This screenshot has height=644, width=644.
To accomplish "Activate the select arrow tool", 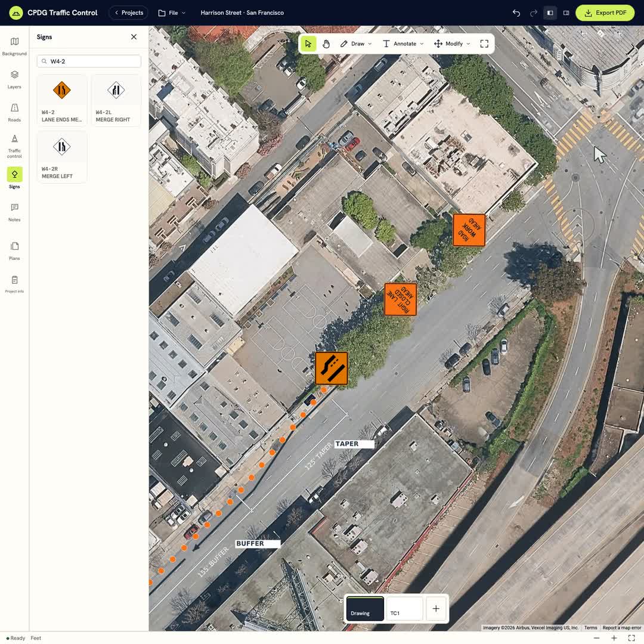I will pos(308,44).
